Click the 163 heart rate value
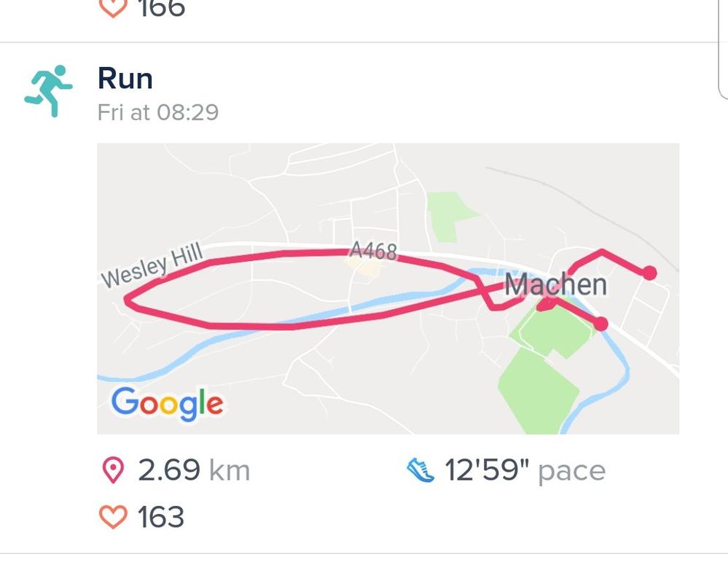This screenshot has width=728, height=562. (161, 517)
